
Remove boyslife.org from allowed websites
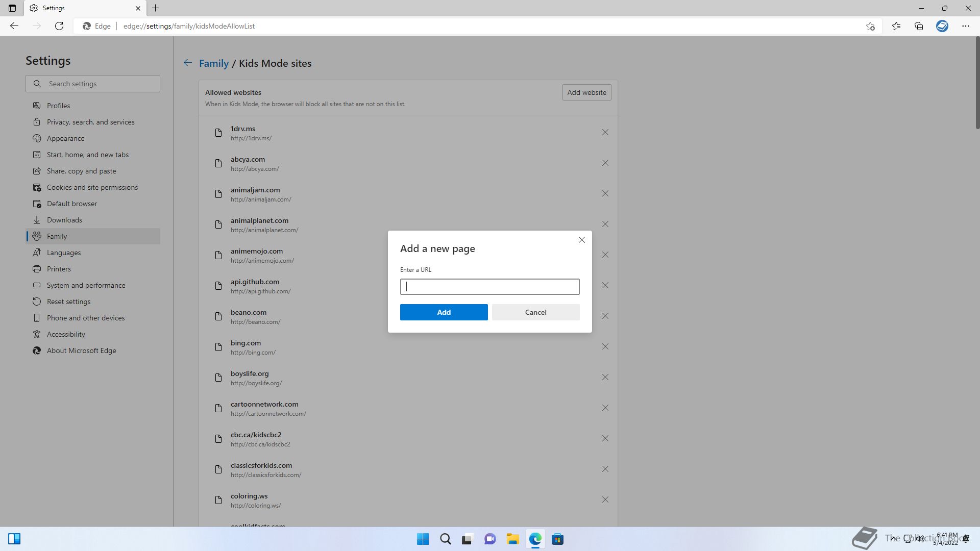pos(605,377)
